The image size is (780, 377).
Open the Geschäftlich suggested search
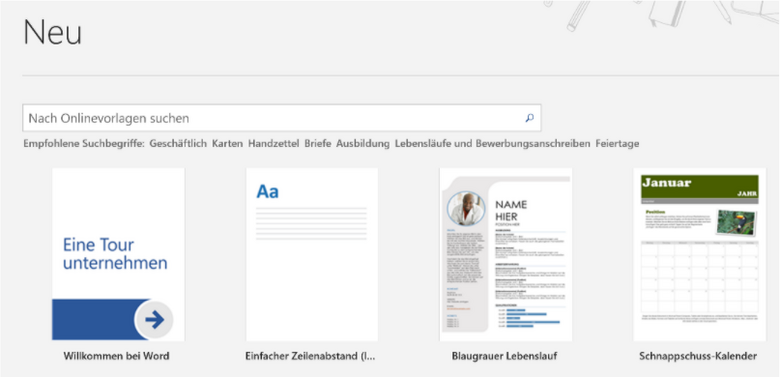pyautogui.click(x=178, y=144)
